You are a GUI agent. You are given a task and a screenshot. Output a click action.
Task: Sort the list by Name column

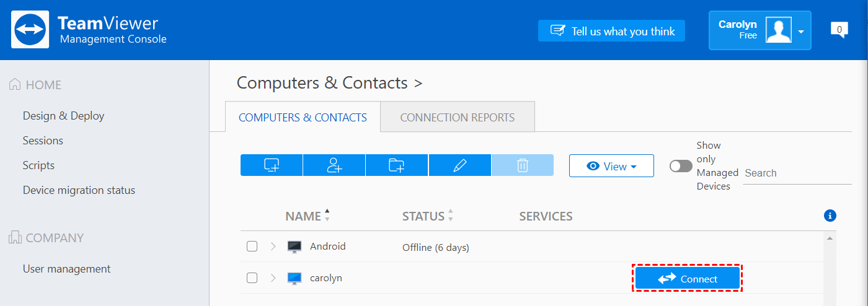point(303,216)
